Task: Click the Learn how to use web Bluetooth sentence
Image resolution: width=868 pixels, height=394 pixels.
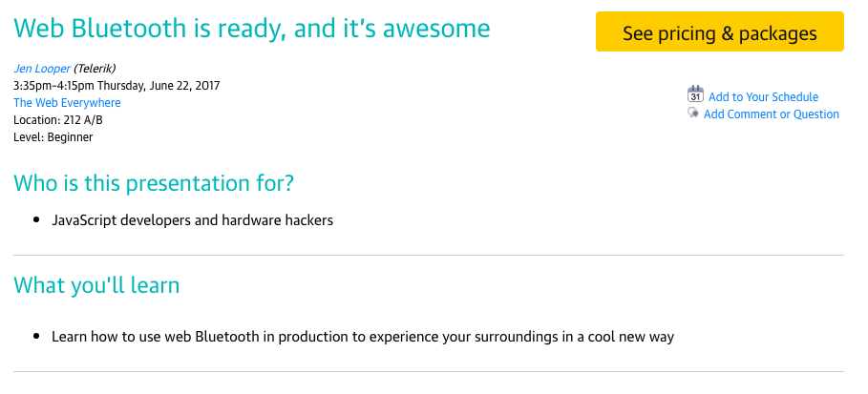Action: point(364,337)
